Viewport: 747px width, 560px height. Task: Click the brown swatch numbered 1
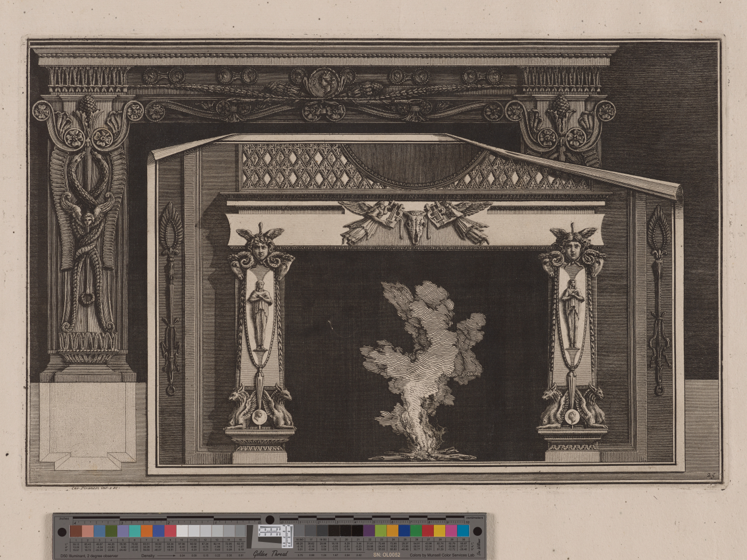[x=76, y=531]
